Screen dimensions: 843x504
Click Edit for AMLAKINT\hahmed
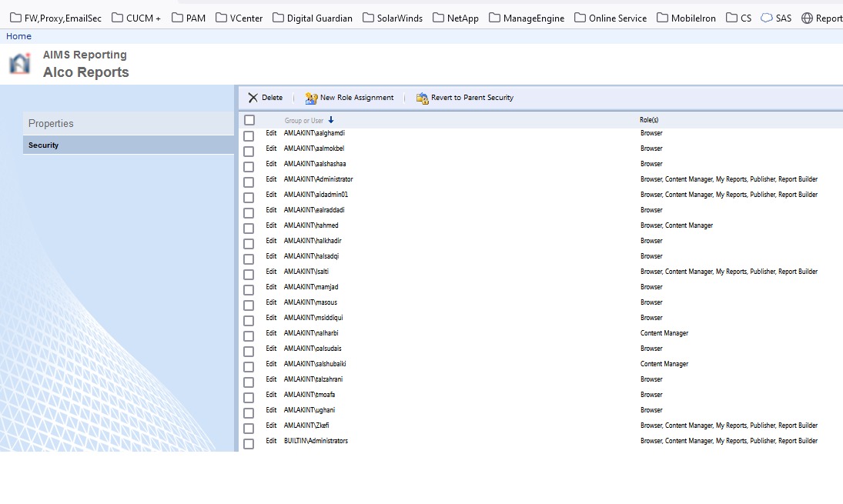click(x=271, y=225)
